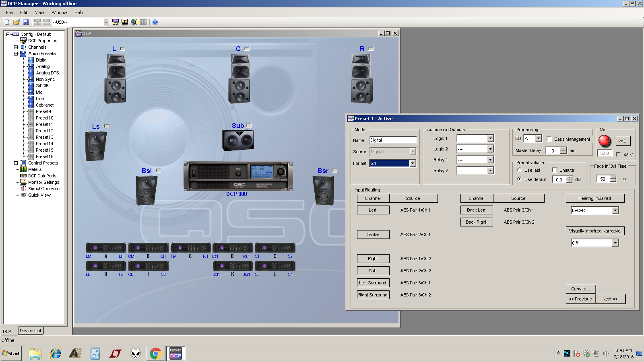644x362 pixels.
Task: Adjust the Fade In/Out Time spinner
Action: coord(613,179)
